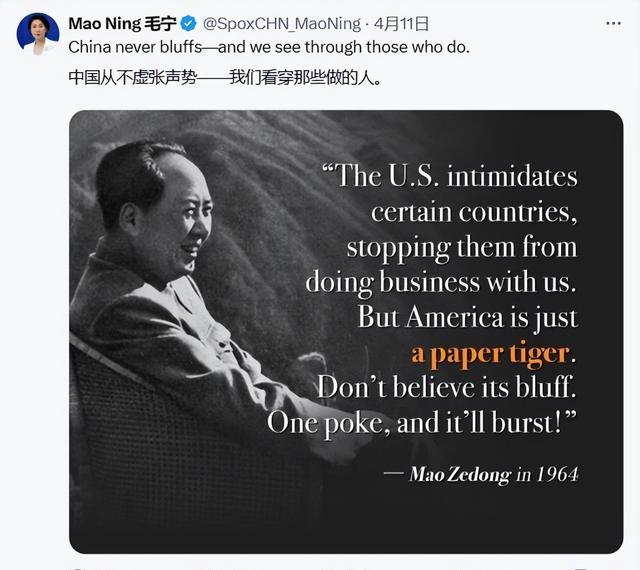Viewport: 640px width, 570px height.
Task: Click the line "doing business with us."
Action: [x=441, y=282]
